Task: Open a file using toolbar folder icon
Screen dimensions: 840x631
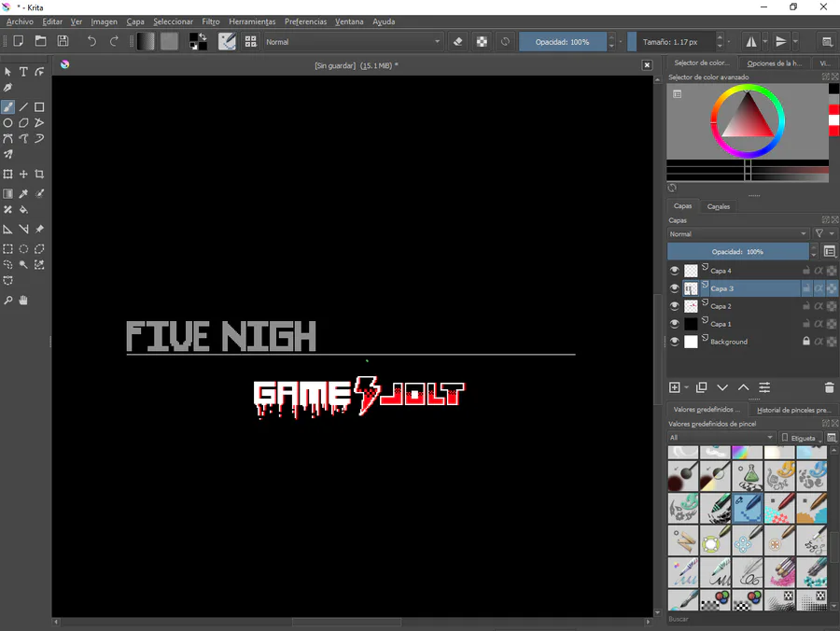Action: click(x=41, y=41)
